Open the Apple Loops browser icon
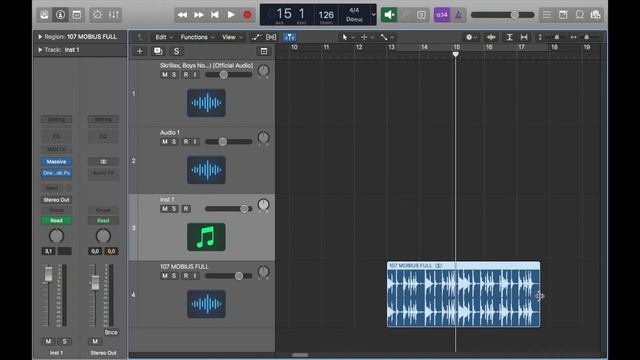This screenshot has width=640, height=360. (x=579, y=15)
